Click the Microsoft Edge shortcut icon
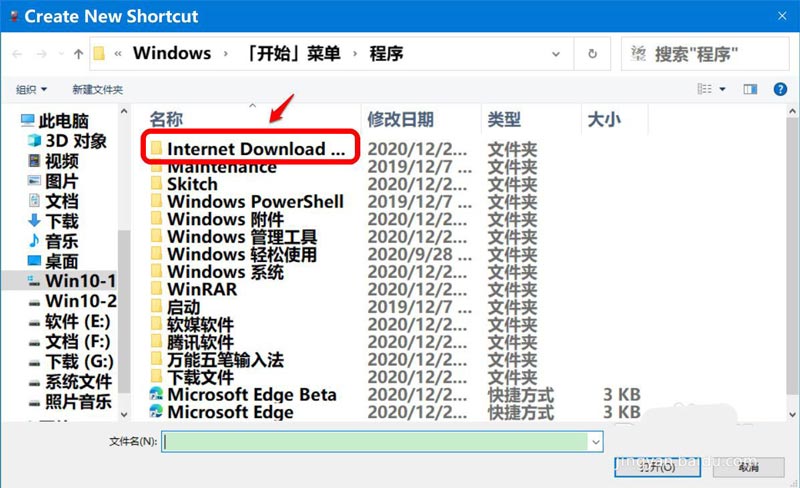 156,411
